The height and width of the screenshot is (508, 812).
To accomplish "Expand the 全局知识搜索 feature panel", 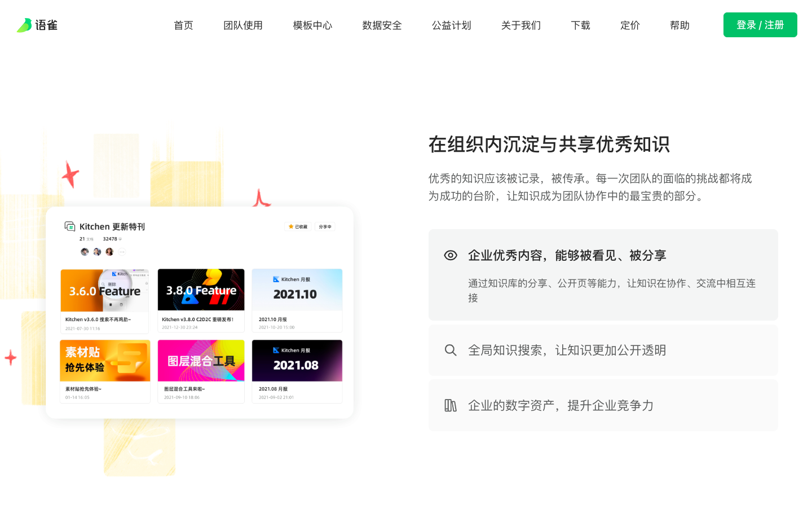I will (603, 350).
